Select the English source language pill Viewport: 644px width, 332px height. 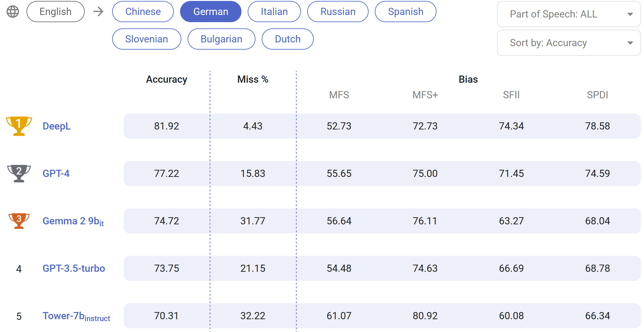coord(55,12)
